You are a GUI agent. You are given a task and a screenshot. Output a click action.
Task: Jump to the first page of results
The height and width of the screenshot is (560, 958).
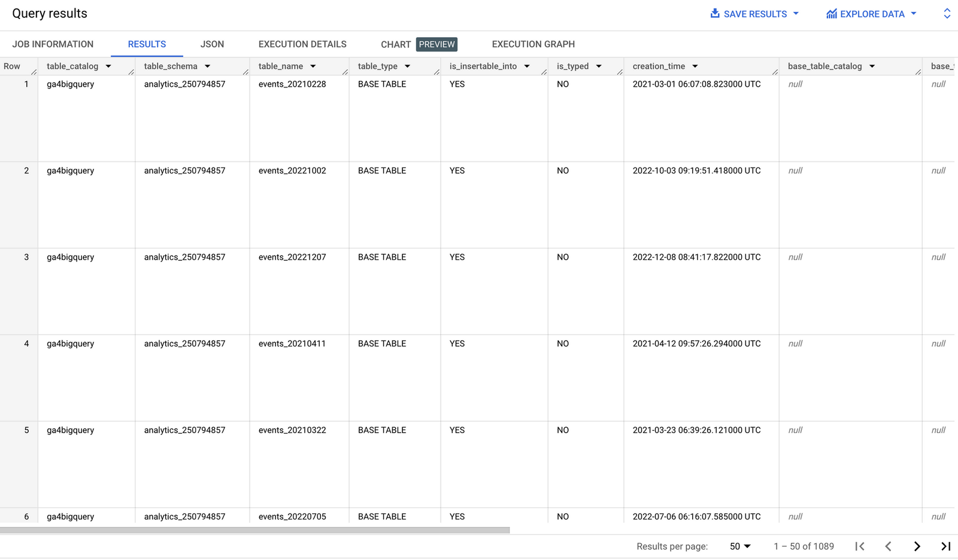point(860,546)
